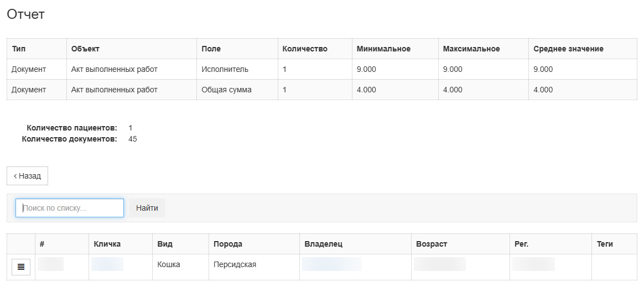
Task: Focus the Поиск по списку search field
Action: [70, 208]
